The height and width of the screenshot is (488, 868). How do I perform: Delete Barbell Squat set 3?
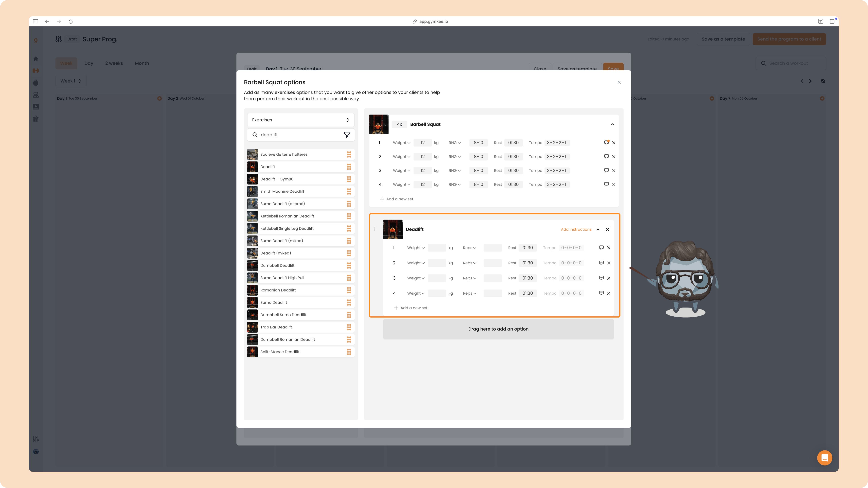pos(614,170)
